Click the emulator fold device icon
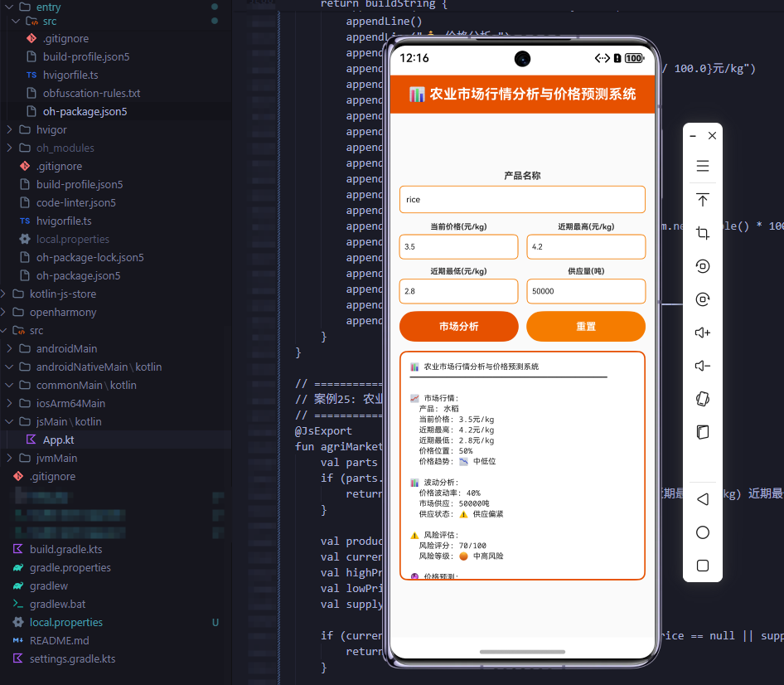This screenshot has height=685, width=784. pos(703,432)
